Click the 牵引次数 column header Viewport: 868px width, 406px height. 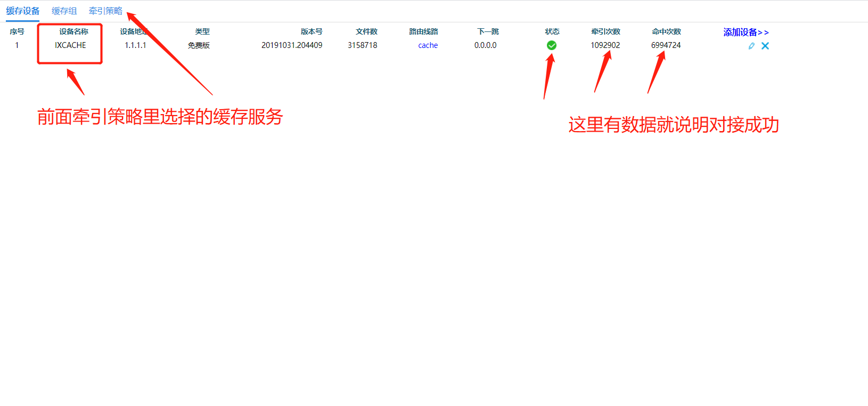click(605, 31)
